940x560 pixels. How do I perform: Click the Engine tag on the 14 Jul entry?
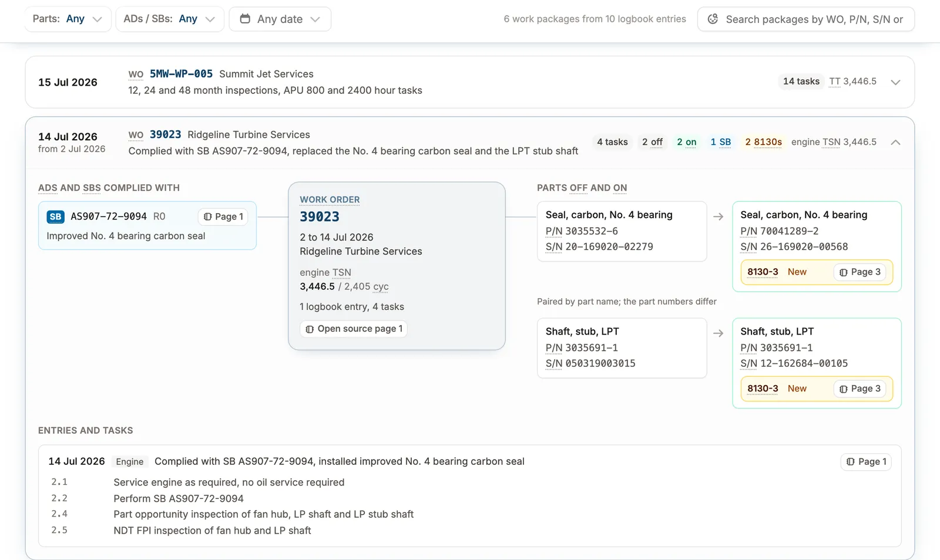coord(129,462)
